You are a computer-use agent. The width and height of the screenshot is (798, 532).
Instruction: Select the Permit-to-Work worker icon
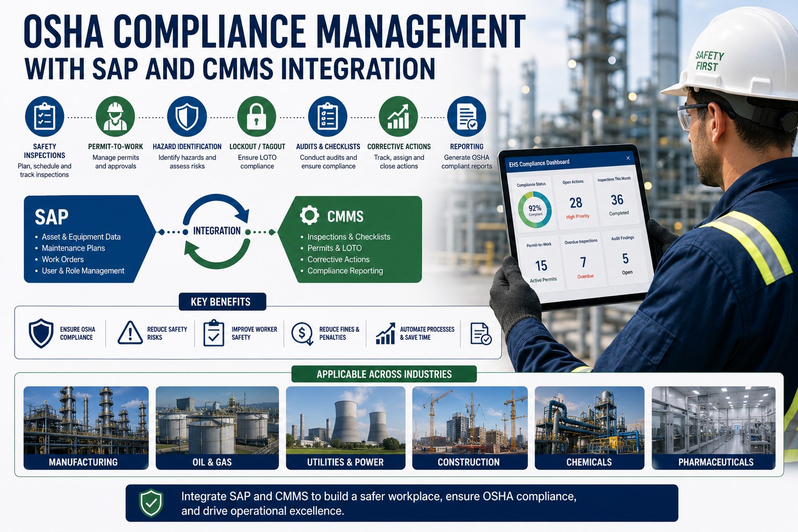click(115, 116)
